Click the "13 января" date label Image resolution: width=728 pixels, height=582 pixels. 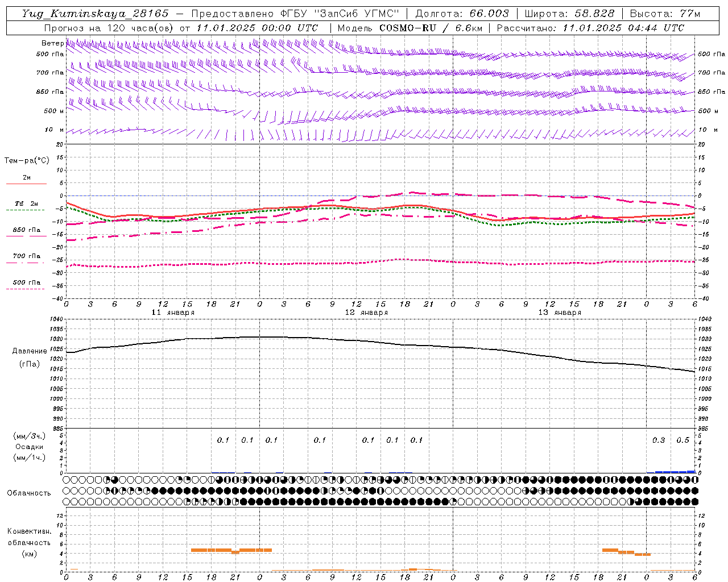tap(560, 313)
